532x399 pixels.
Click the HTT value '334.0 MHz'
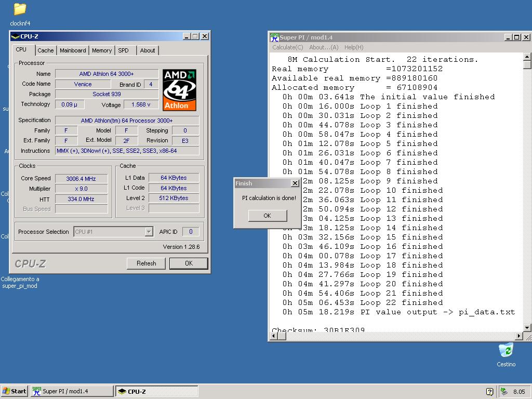tap(81, 199)
